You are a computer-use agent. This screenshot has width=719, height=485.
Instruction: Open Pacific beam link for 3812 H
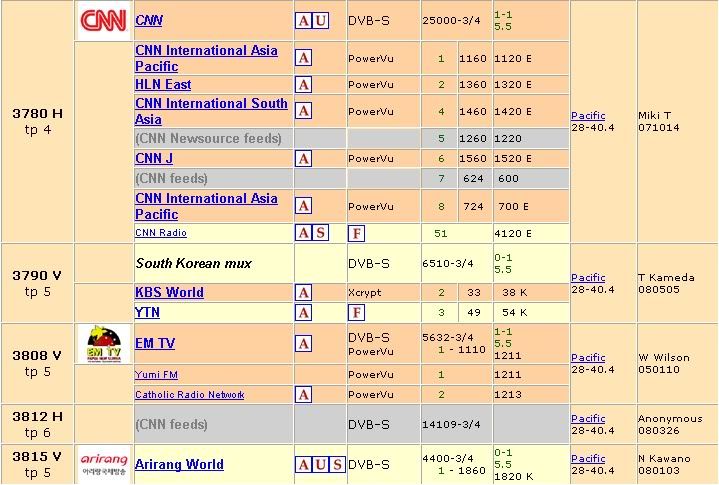pyautogui.click(x=588, y=419)
